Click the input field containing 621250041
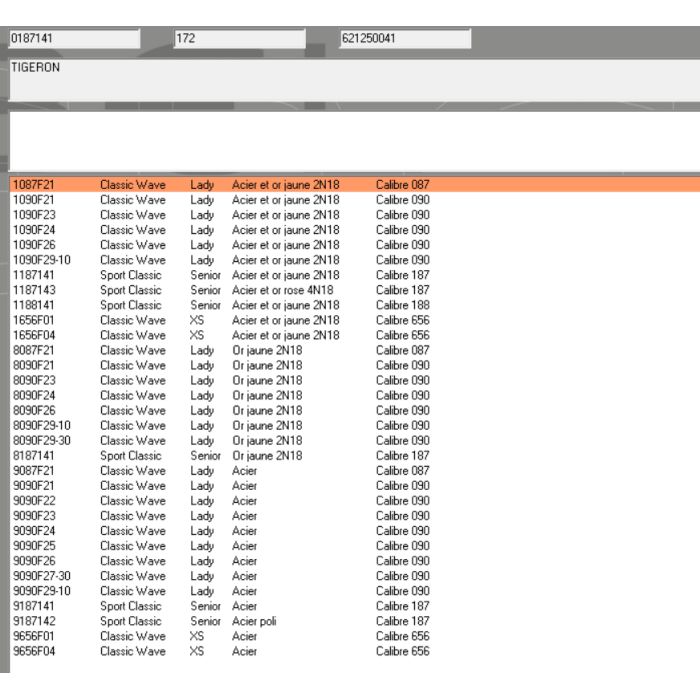 405,38
